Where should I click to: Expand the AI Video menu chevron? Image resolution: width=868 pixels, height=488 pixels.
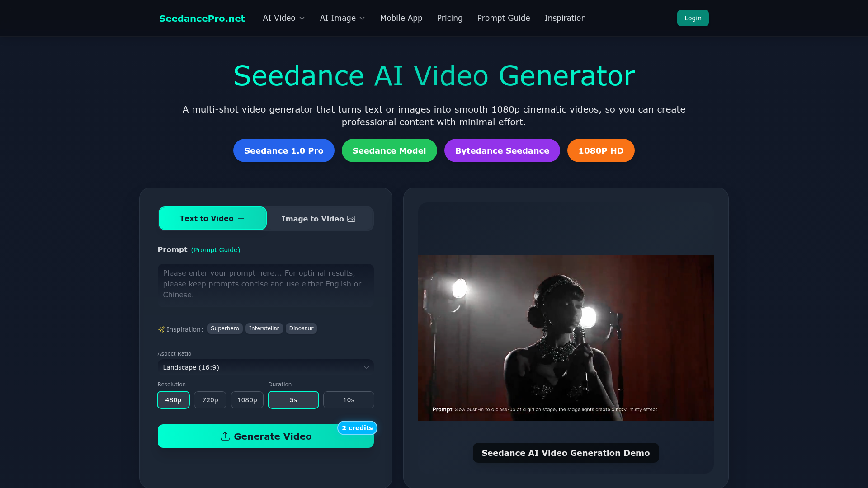click(x=302, y=19)
